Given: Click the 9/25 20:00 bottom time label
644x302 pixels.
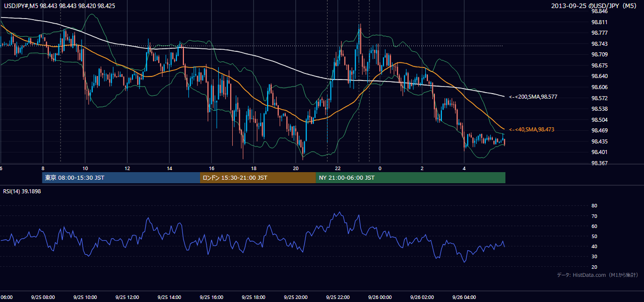Looking at the screenshot, I should click(x=295, y=297).
